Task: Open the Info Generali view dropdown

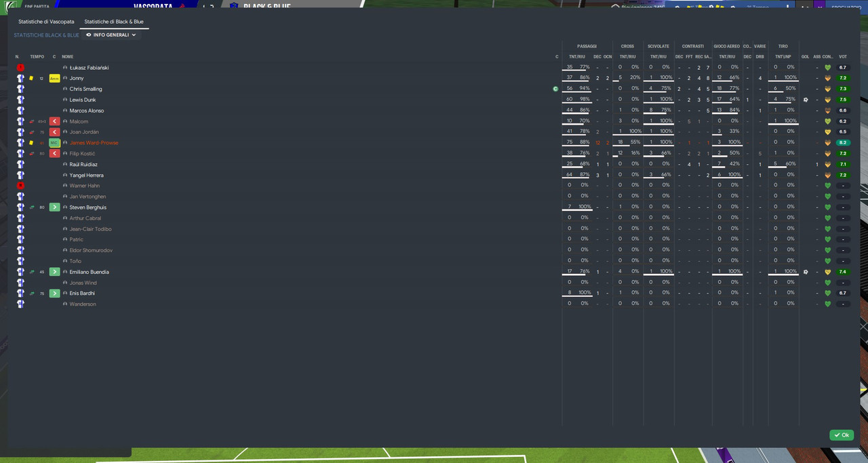Action: (x=111, y=35)
